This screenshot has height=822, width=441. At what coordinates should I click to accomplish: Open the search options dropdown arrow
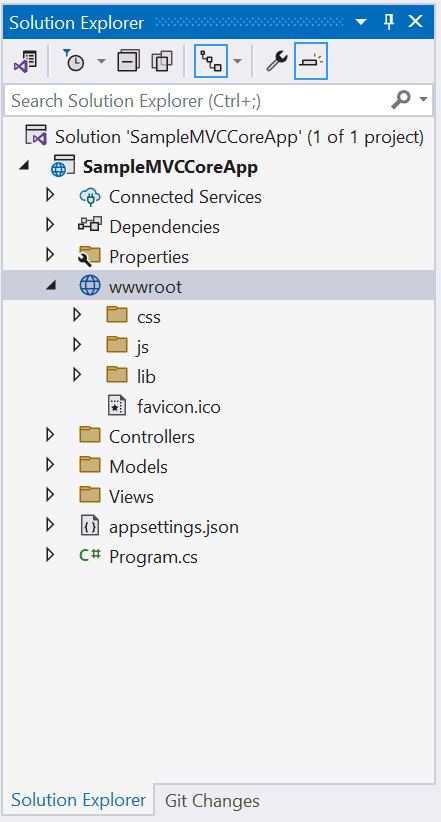click(x=423, y=100)
